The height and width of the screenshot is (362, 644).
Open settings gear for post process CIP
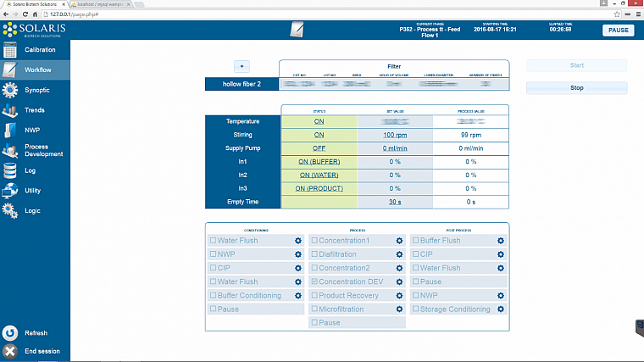[x=501, y=254]
